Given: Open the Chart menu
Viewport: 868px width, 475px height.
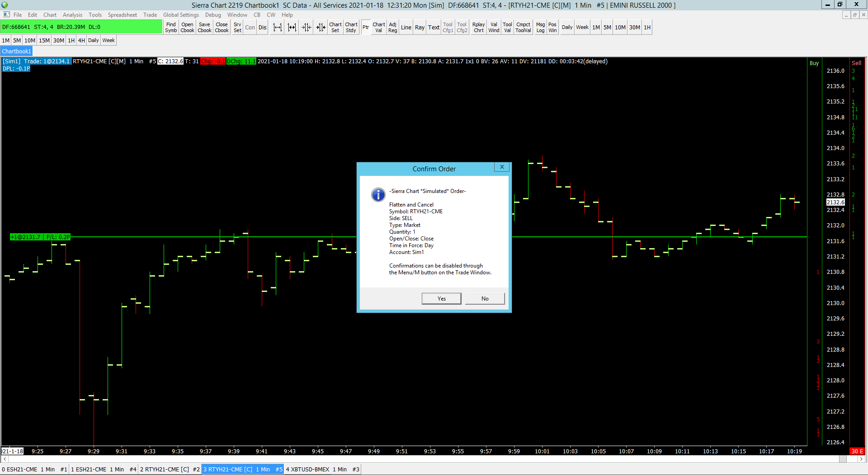Looking at the screenshot, I should click(50, 15).
